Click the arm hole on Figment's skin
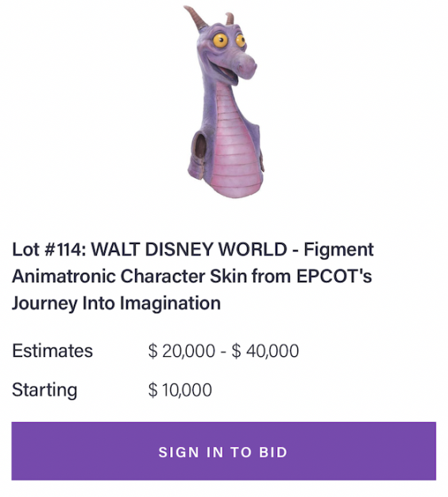 [200, 146]
